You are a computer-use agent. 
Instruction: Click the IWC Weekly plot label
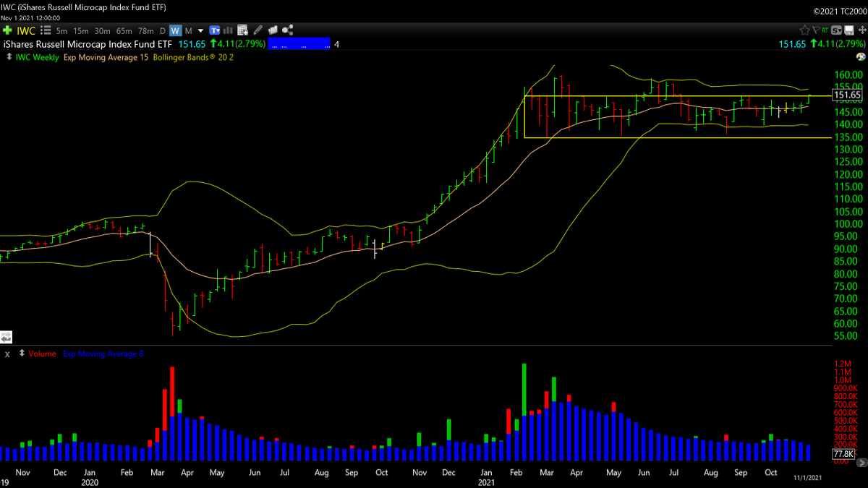[38, 57]
